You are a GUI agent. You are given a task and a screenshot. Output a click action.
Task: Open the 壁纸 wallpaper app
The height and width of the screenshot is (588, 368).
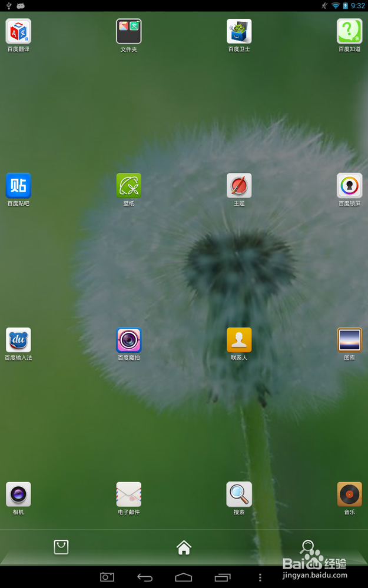(x=129, y=186)
